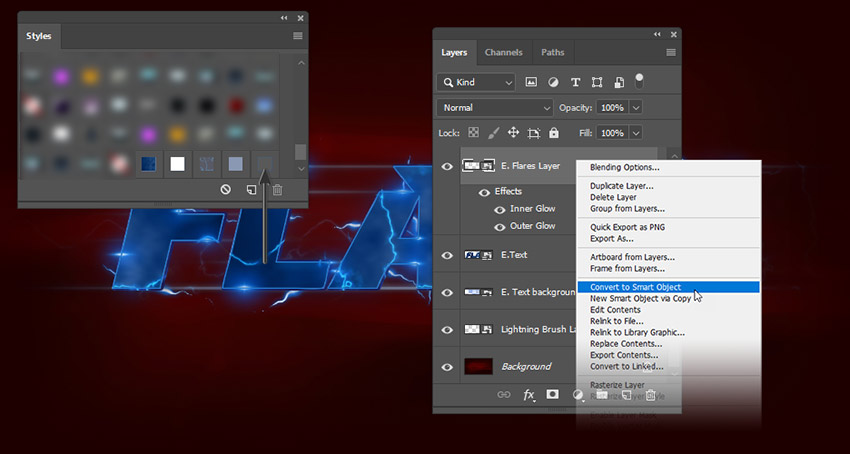Choose Convert to Smart Object
Viewport: 850px width, 454px height.
tap(635, 287)
